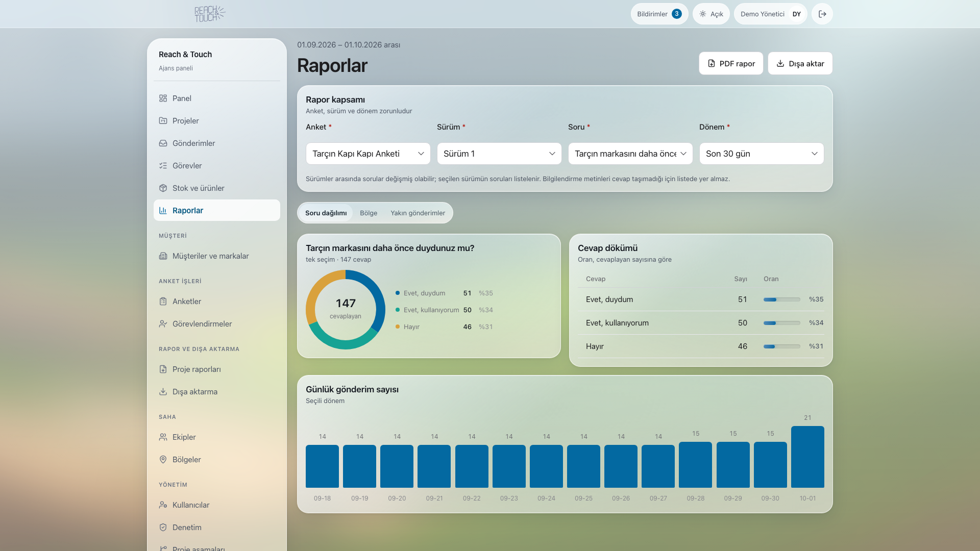Open Gönderimler inbox icon in sidebar
The height and width of the screenshot is (551, 980).
point(163,143)
